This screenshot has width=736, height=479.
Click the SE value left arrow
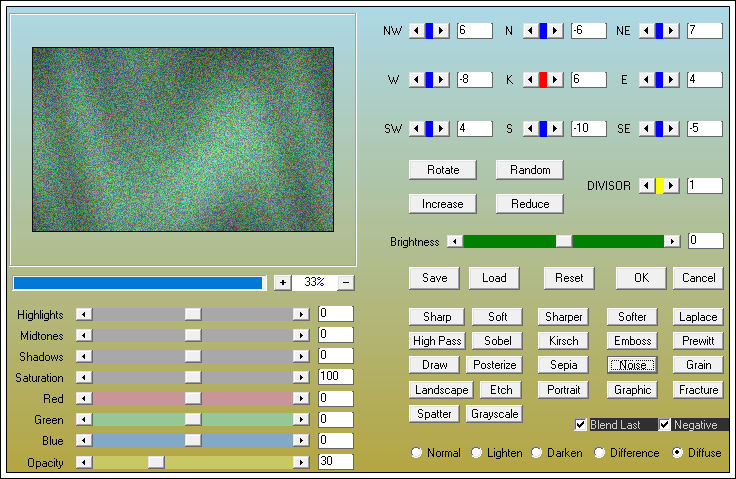646,128
